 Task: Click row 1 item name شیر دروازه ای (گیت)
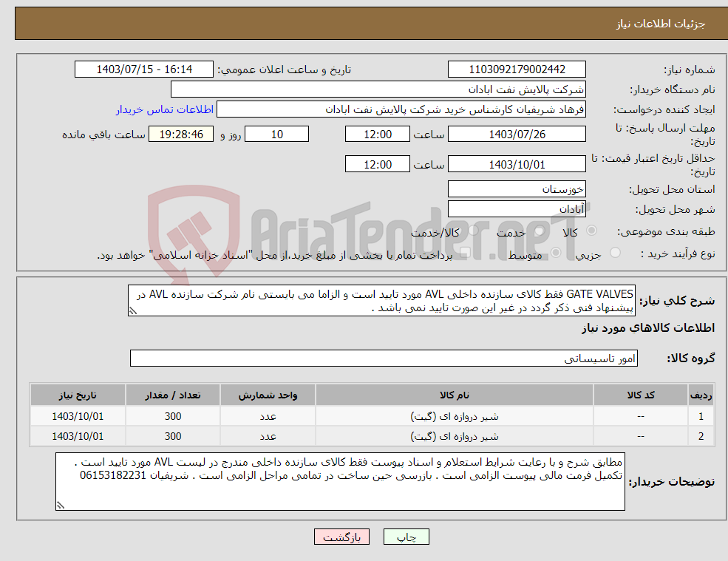455,417
